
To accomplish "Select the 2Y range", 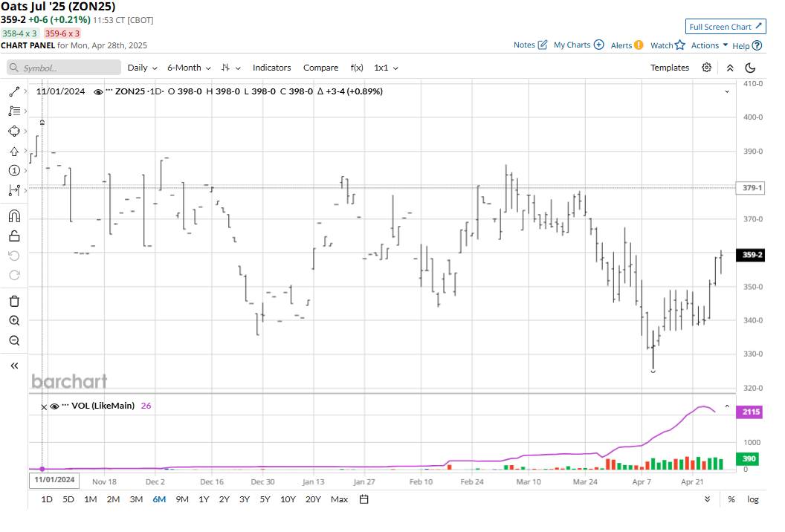I will tap(224, 499).
